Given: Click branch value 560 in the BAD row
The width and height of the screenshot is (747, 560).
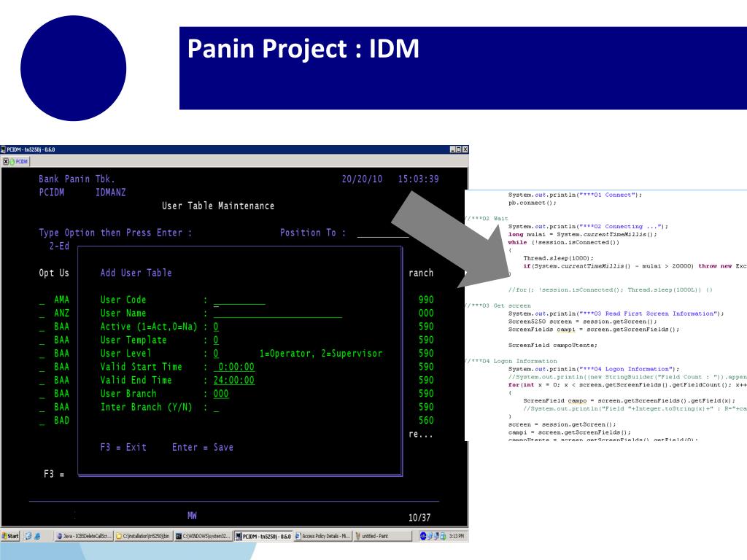Looking at the screenshot, I should coord(426,420).
